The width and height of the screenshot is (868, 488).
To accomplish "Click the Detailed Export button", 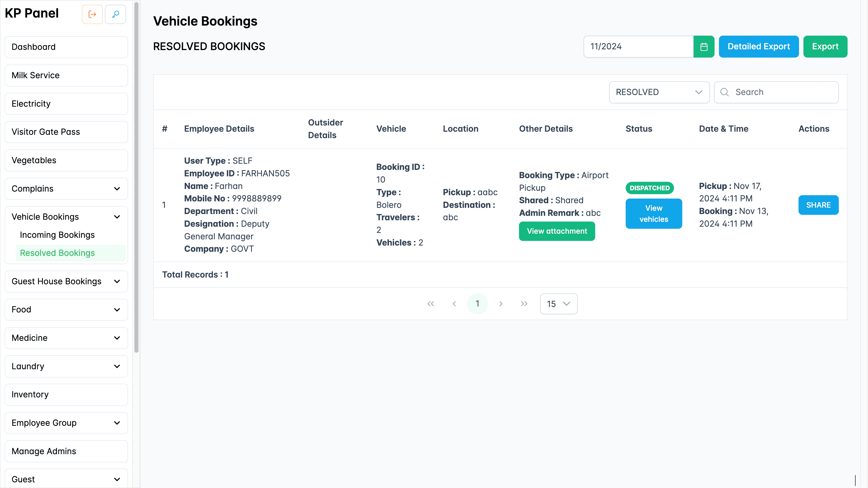I will pyautogui.click(x=758, y=46).
